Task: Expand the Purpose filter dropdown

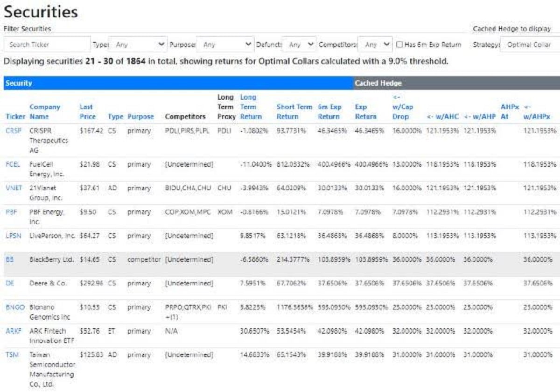Action: click(225, 45)
